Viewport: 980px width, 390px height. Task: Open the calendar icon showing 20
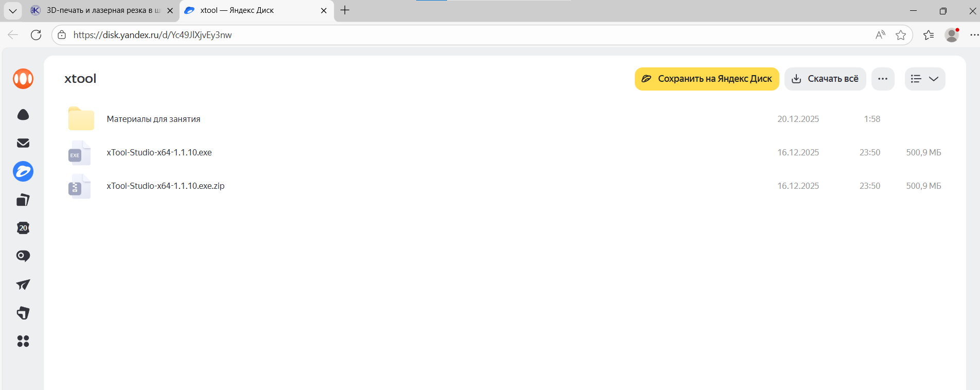23,228
